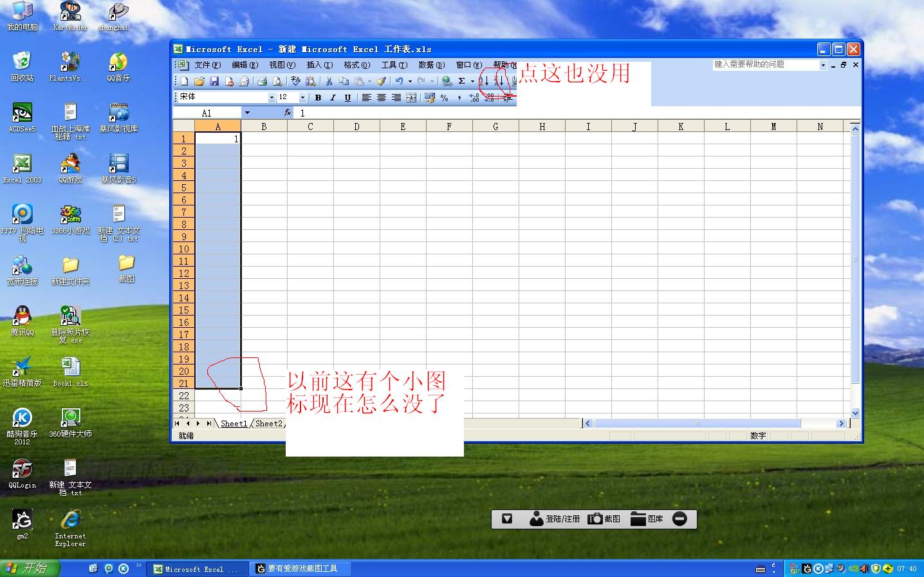Run the Spelling check icon
The image size is (924, 577).
(296, 81)
